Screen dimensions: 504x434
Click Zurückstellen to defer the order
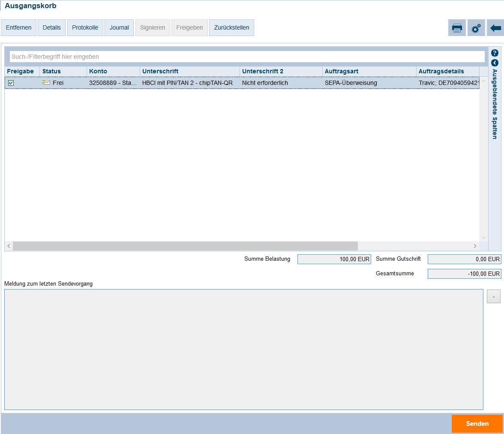tap(231, 27)
